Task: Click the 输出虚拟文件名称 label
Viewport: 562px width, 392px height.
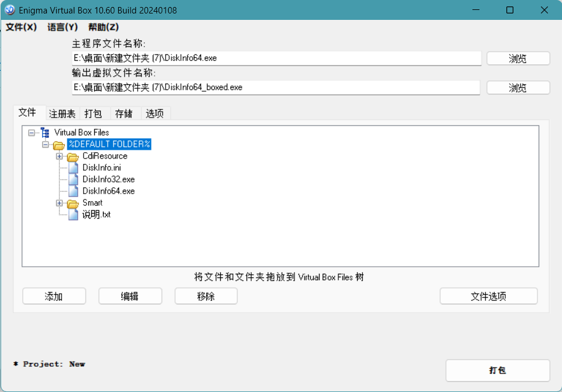Action: point(114,73)
